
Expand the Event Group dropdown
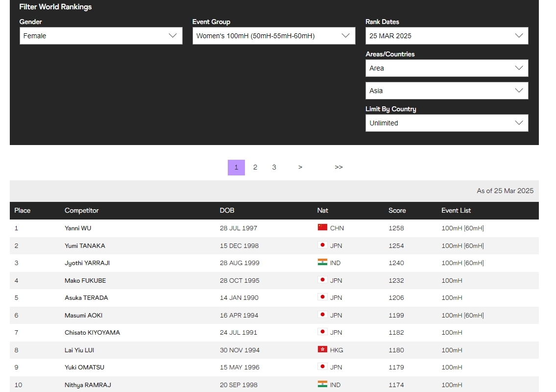tap(274, 36)
